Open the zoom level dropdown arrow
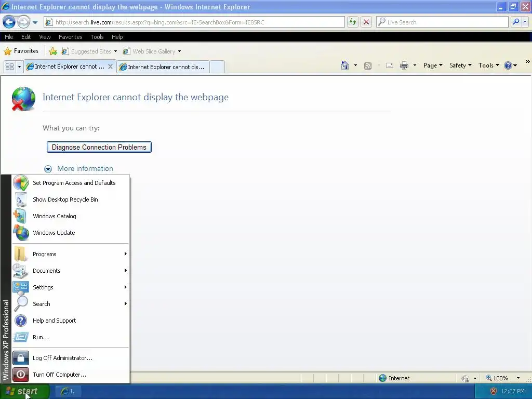Screen dimensions: 532x399 518,378
